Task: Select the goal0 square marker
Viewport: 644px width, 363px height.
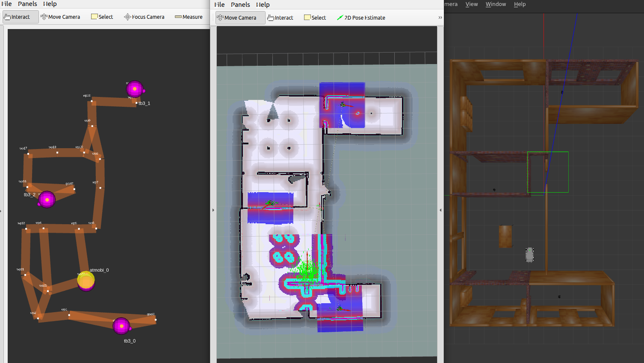Action: pos(156,319)
